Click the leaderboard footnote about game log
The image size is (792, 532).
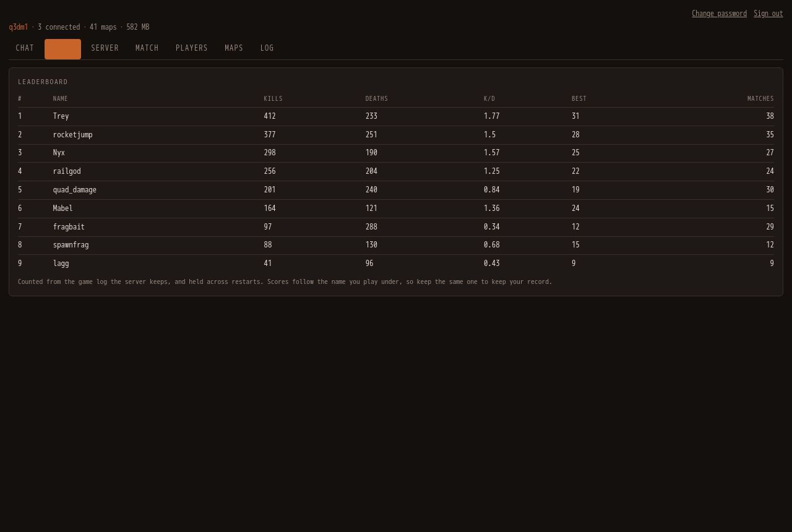pyautogui.click(x=285, y=282)
